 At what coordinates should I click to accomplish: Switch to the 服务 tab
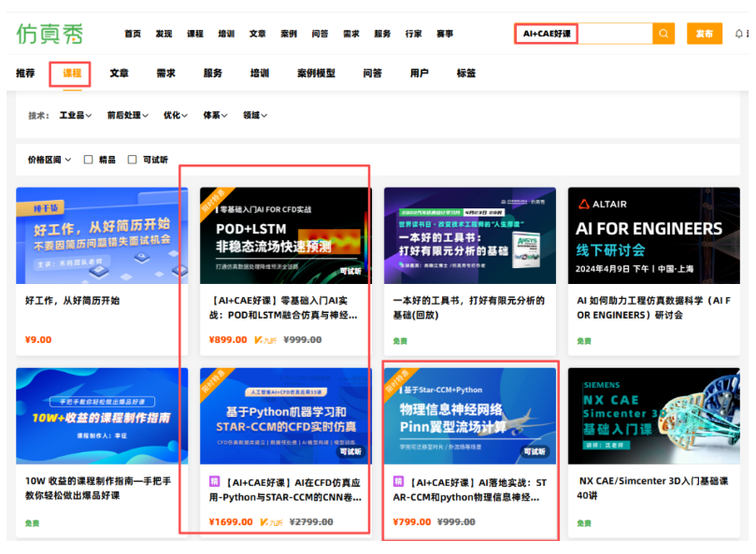click(213, 73)
